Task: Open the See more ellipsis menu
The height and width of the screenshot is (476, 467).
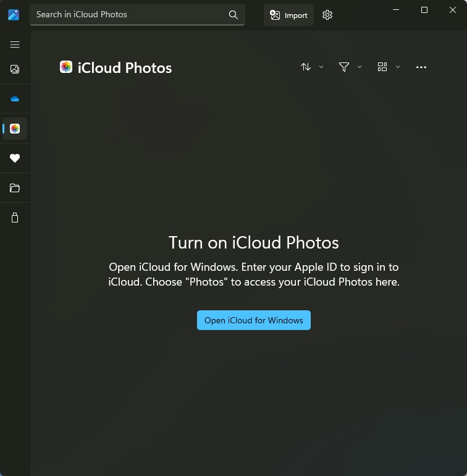Action: (421, 67)
